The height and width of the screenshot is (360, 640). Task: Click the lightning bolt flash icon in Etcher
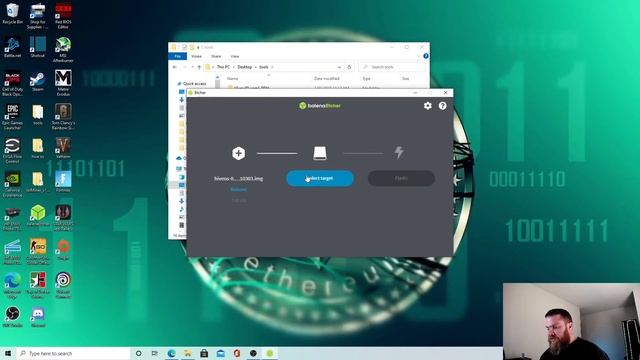[x=399, y=153]
